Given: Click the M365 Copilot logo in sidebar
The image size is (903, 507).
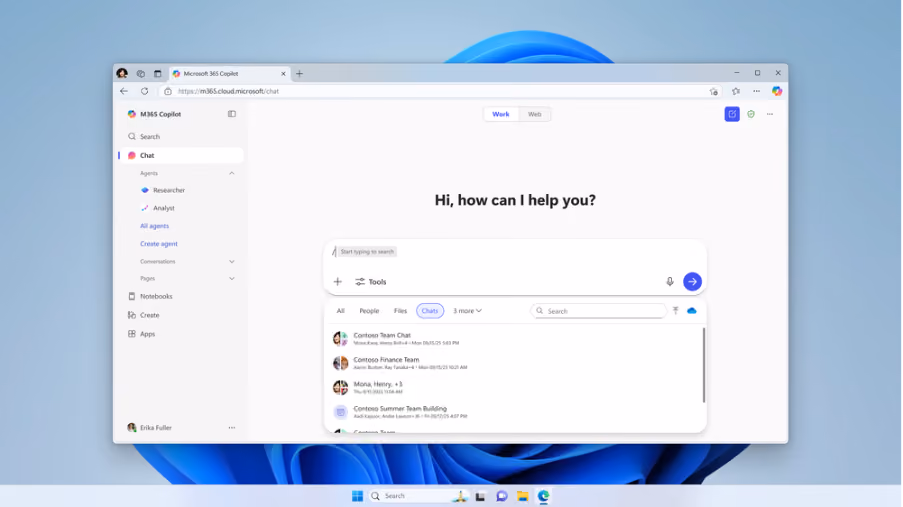Looking at the screenshot, I should [131, 114].
